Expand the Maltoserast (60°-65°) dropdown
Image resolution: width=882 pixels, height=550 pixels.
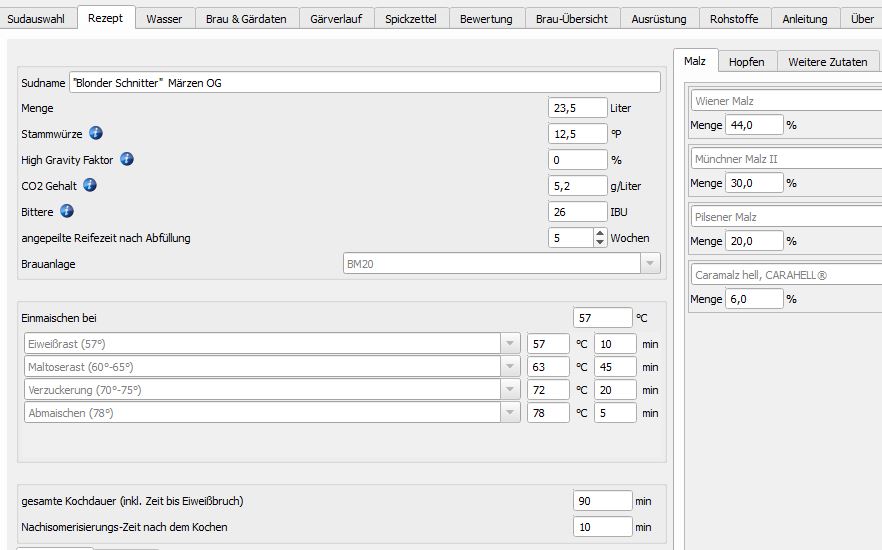point(511,367)
